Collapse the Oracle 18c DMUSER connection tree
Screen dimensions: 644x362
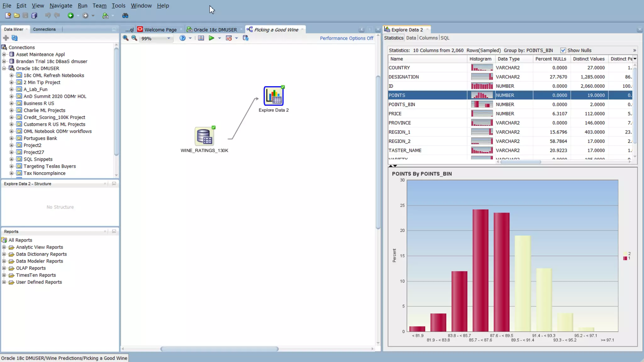click(x=4, y=68)
